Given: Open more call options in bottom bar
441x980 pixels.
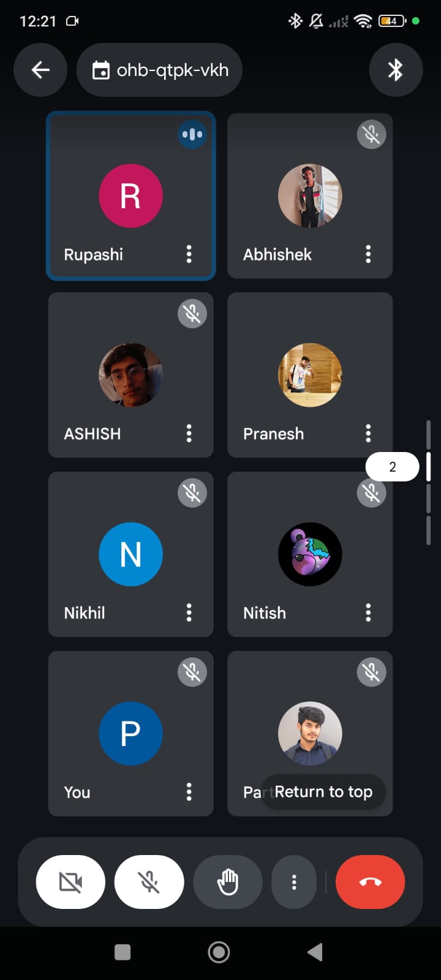Looking at the screenshot, I should pyautogui.click(x=294, y=882).
